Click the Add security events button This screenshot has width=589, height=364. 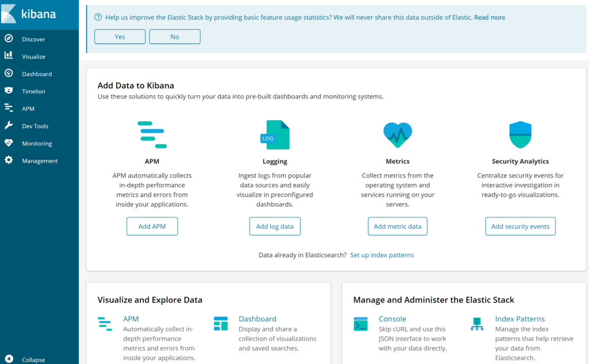pos(520,226)
